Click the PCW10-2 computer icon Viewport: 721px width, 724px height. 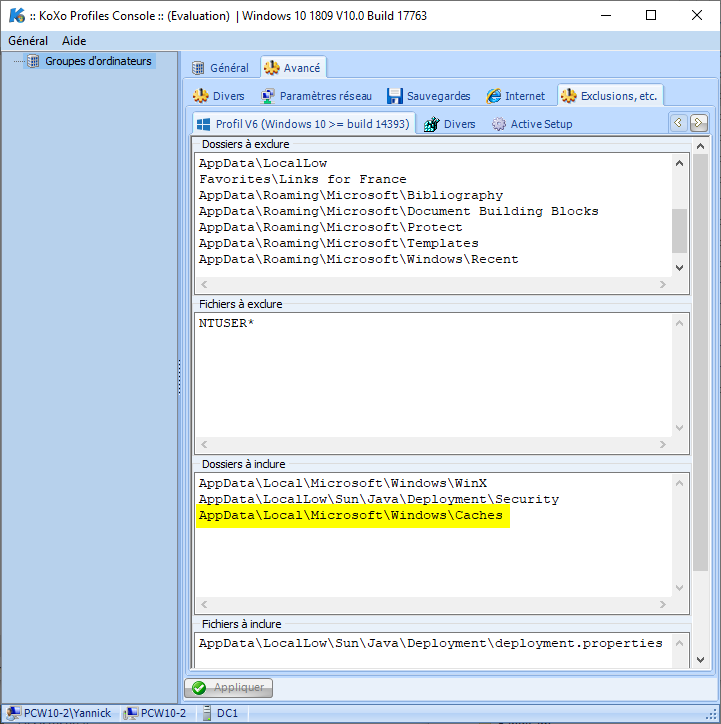coord(131,713)
